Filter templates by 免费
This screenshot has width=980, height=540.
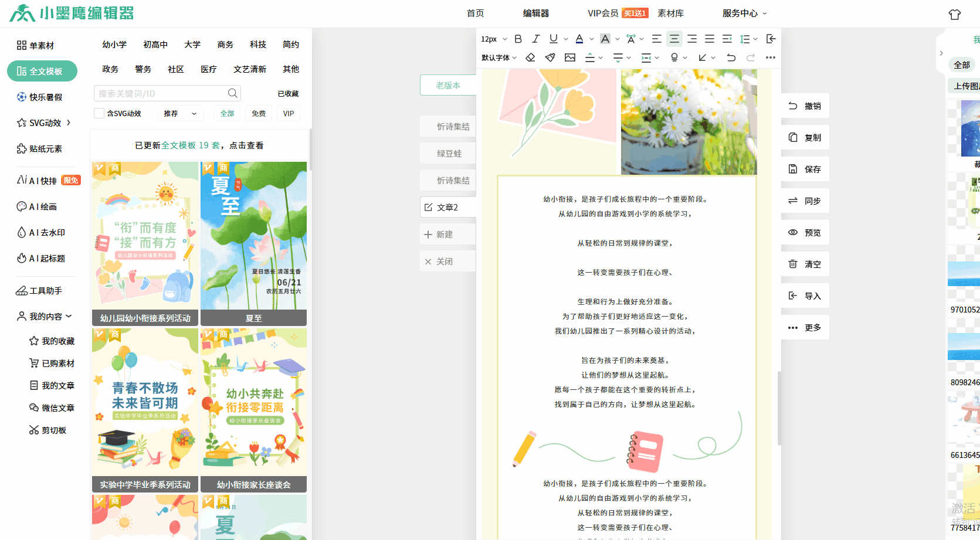(259, 113)
